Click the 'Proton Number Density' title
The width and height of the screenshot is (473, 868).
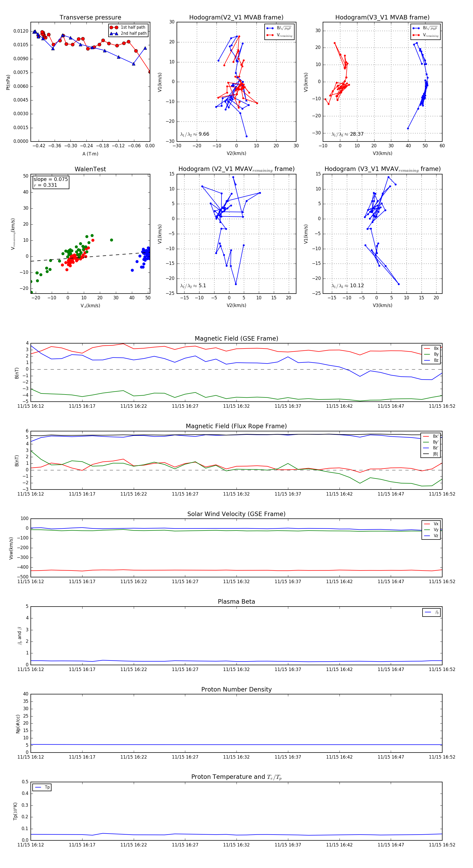pyautogui.click(x=236, y=689)
